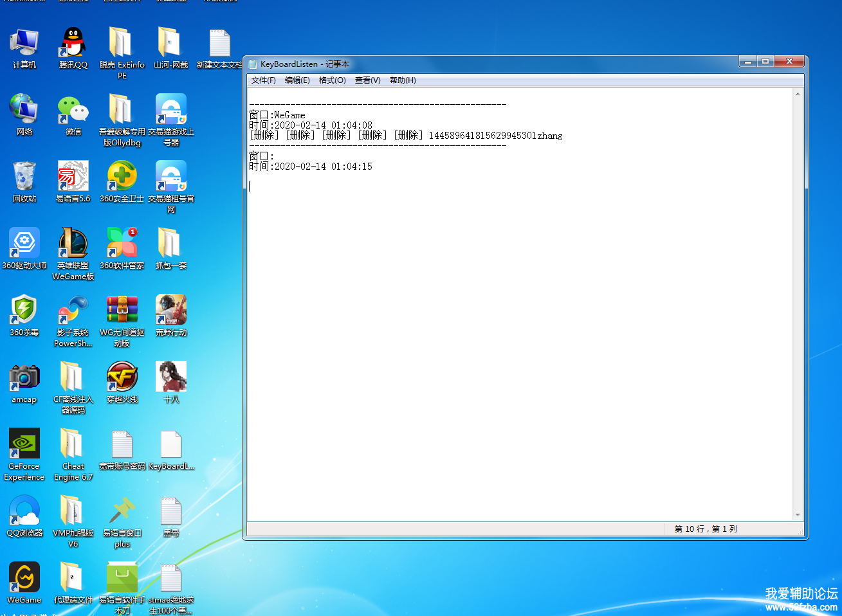Open the 文件(F) menu in Notepad
Viewport: 842px width, 616px height.
point(263,80)
